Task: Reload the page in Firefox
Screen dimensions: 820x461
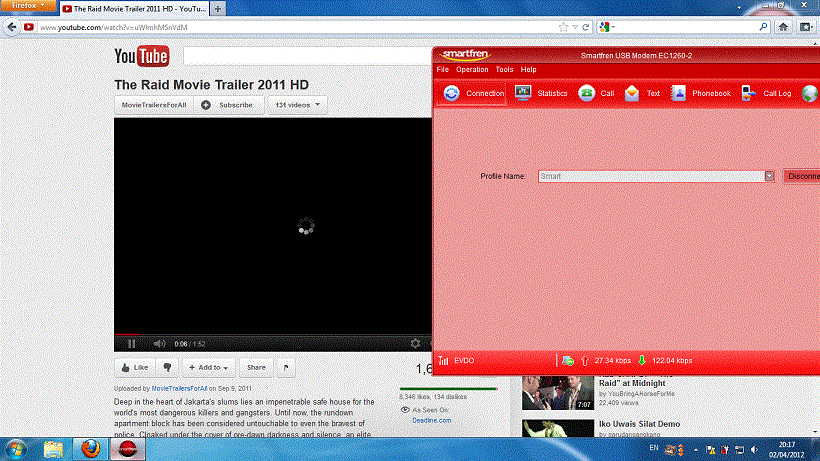Action: click(586, 27)
